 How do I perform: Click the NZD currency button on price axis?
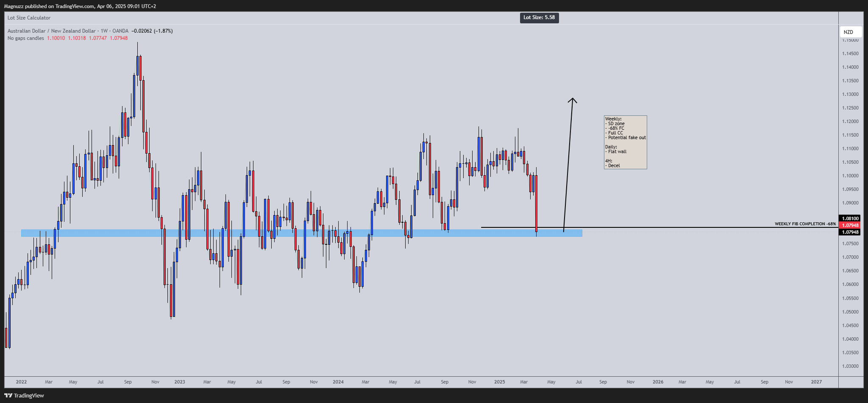[851, 32]
